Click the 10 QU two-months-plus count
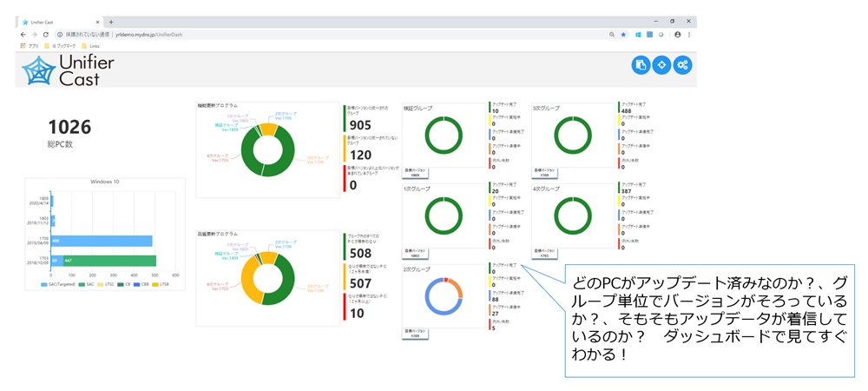Image resolution: width=868 pixels, height=391 pixels. pos(357,313)
